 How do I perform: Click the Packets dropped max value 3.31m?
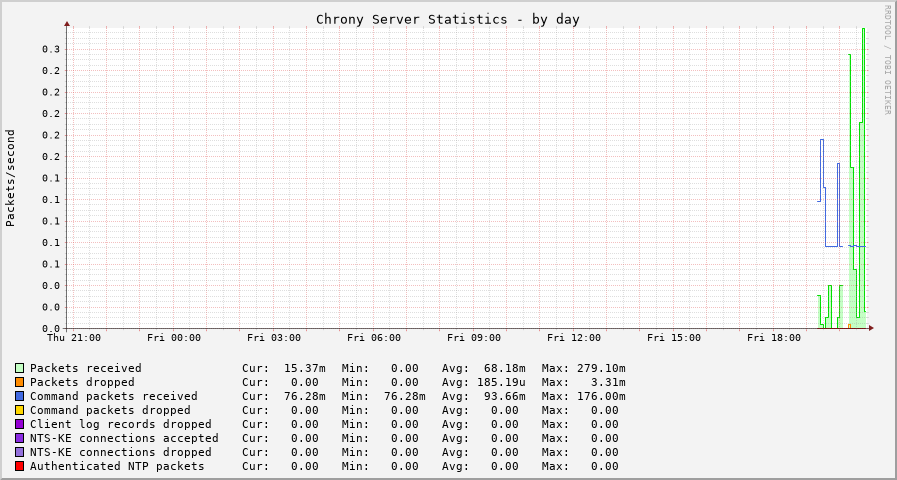pyautogui.click(x=608, y=382)
